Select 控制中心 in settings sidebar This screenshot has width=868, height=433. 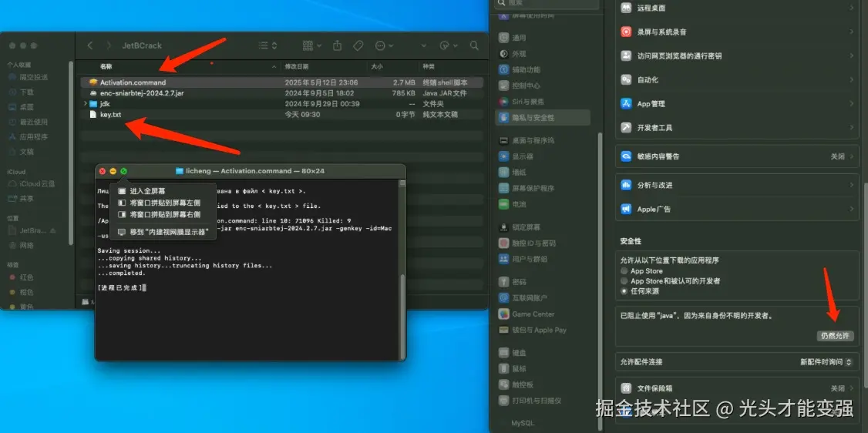(543, 86)
